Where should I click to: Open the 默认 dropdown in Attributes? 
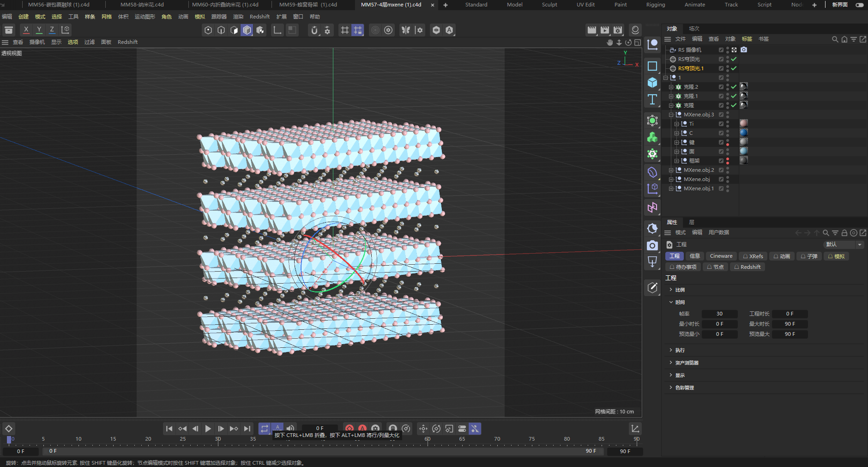click(x=844, y=244)
